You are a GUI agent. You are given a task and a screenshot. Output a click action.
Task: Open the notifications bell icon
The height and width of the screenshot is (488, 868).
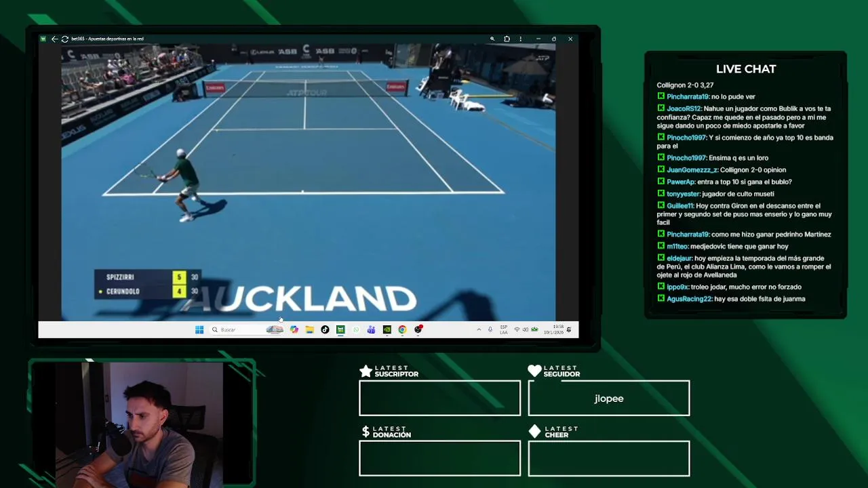tap(569, 329)
